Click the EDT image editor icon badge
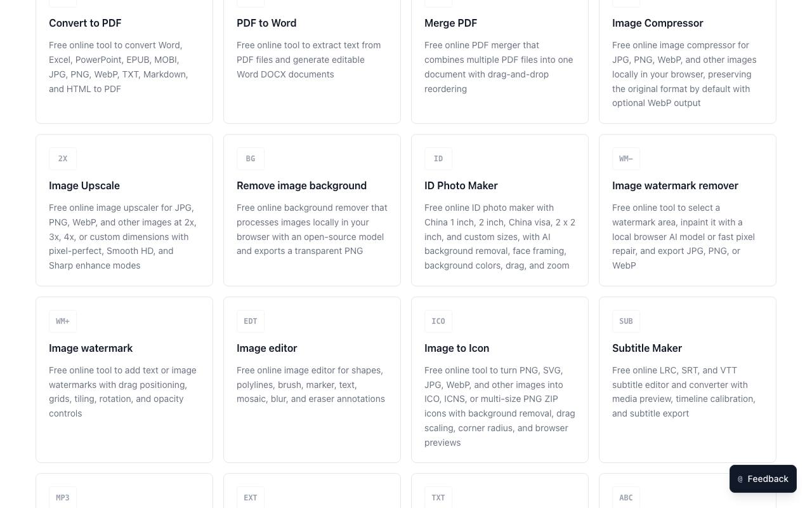This screenshot has width=812, height=508. click(251, 321)
